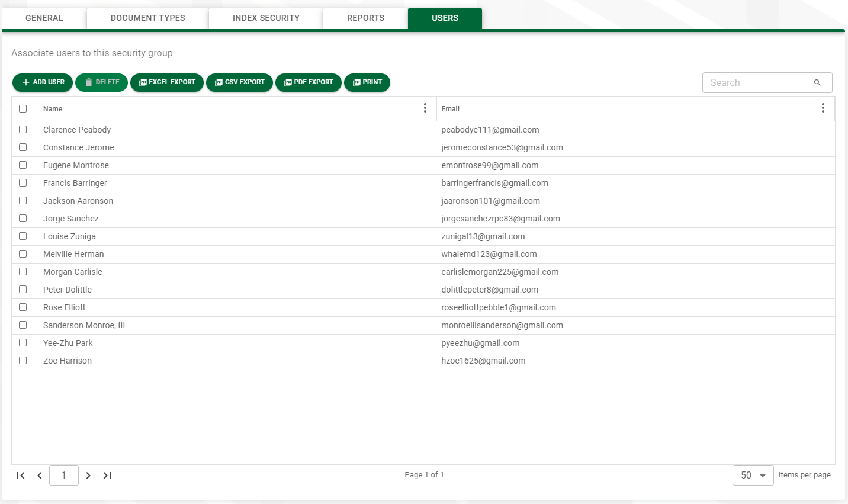848x504 pixels.
Task: Open the Reports tab
Action: point(365,18)
